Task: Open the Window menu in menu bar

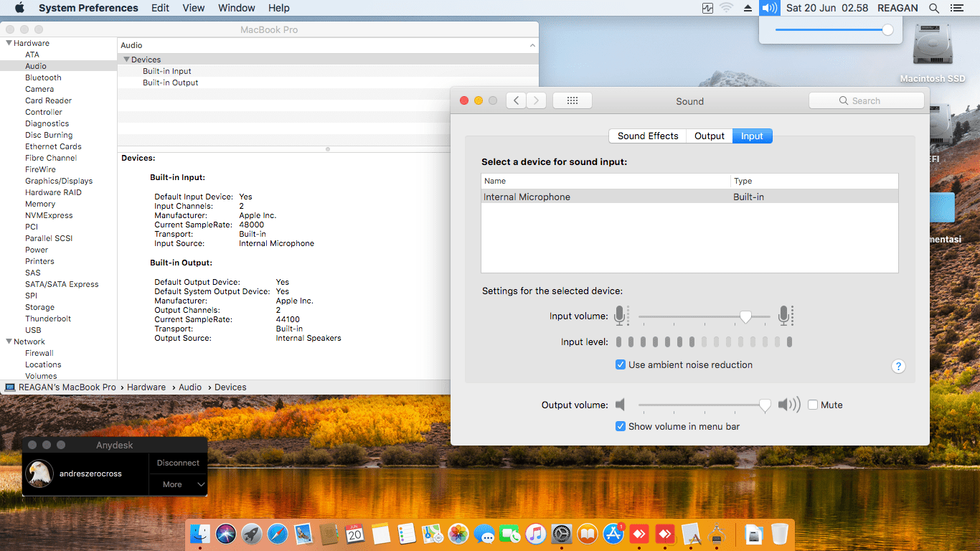Action: pos(236,8)
